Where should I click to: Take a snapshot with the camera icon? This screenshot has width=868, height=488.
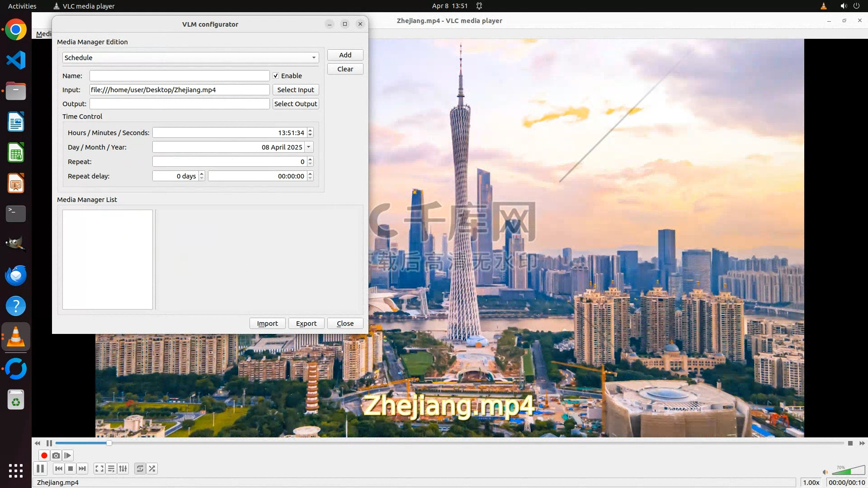pos(56,455)
